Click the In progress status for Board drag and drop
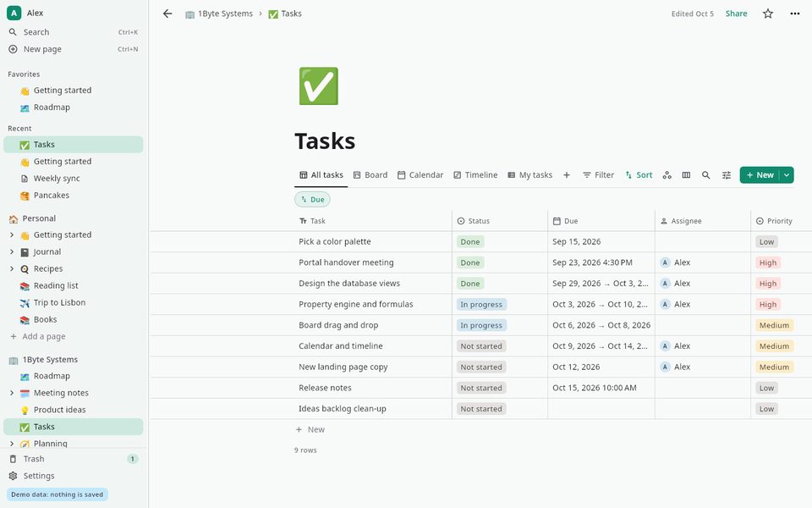The width and height of the screenshot is (812, 508). point(481,325)
